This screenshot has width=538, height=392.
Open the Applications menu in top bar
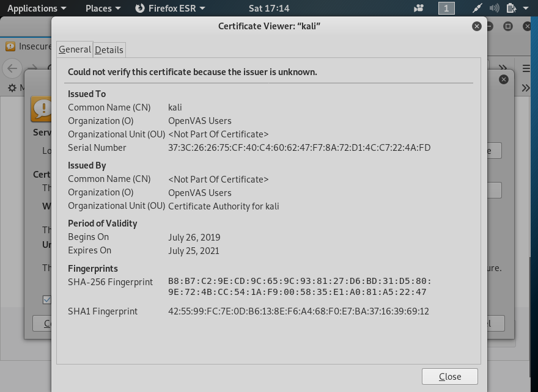(x=37, y=8)
